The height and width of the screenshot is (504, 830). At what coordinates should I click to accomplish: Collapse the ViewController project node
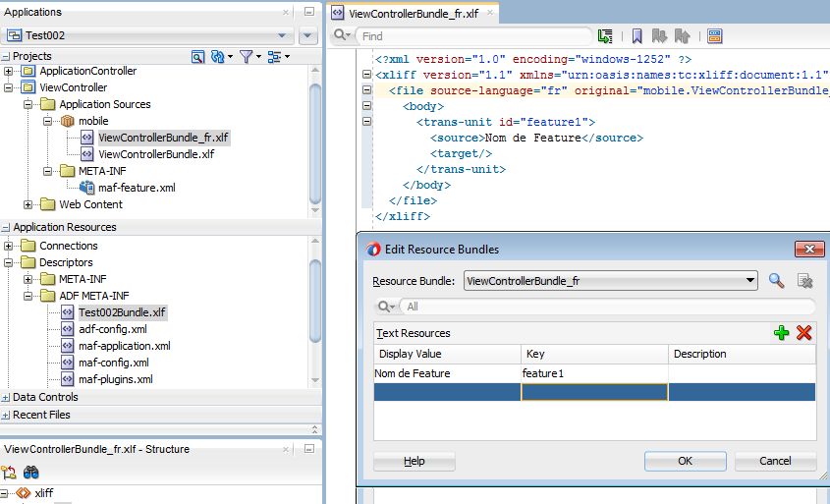[x=9, y=87]
